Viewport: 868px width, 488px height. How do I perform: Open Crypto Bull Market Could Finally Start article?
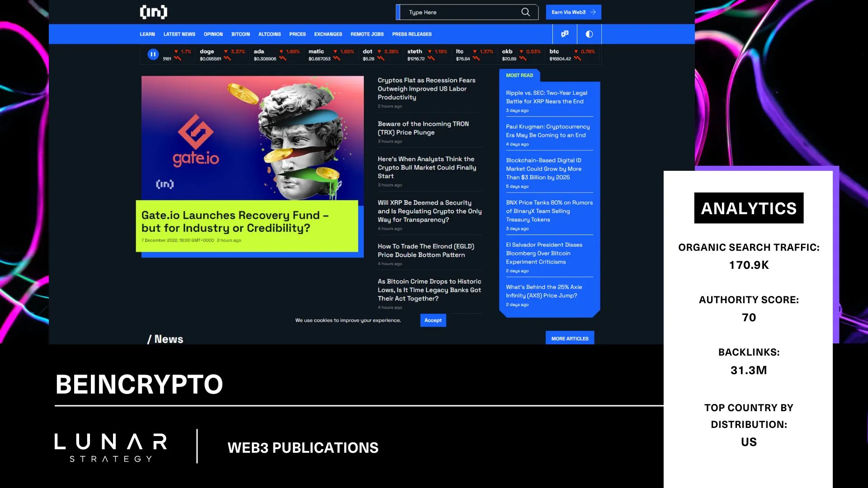[427, 167]
